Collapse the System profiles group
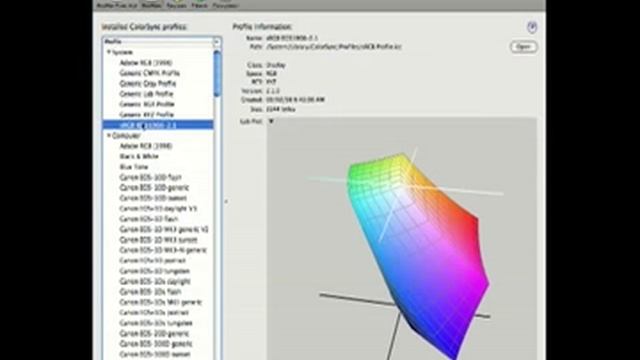The image size is (640, 360). click(109, 52)
